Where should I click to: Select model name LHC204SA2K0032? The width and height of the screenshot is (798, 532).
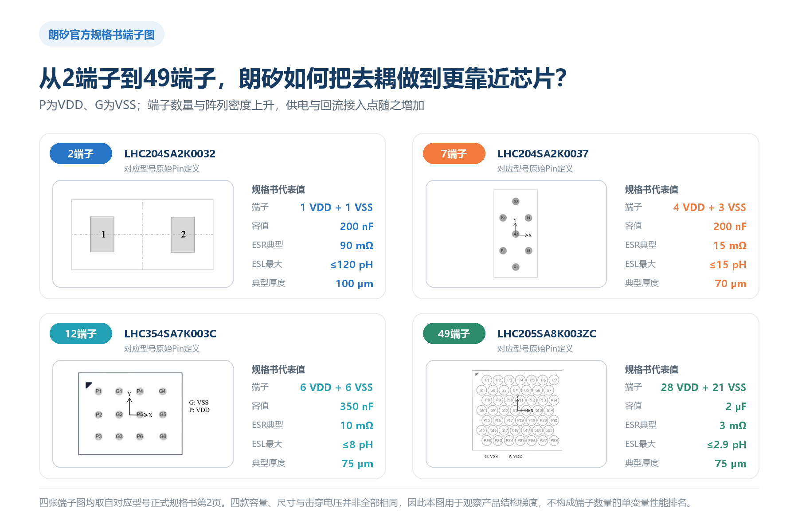click(x=170, y=154)
